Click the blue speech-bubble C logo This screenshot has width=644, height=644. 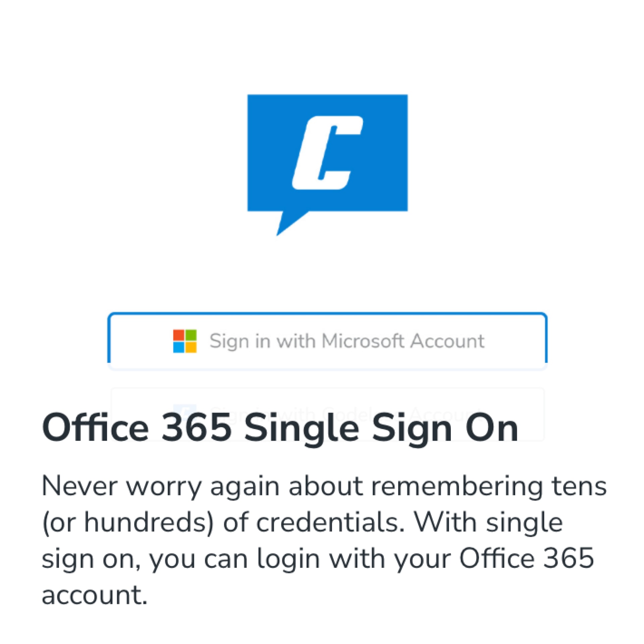click(327, 165)
